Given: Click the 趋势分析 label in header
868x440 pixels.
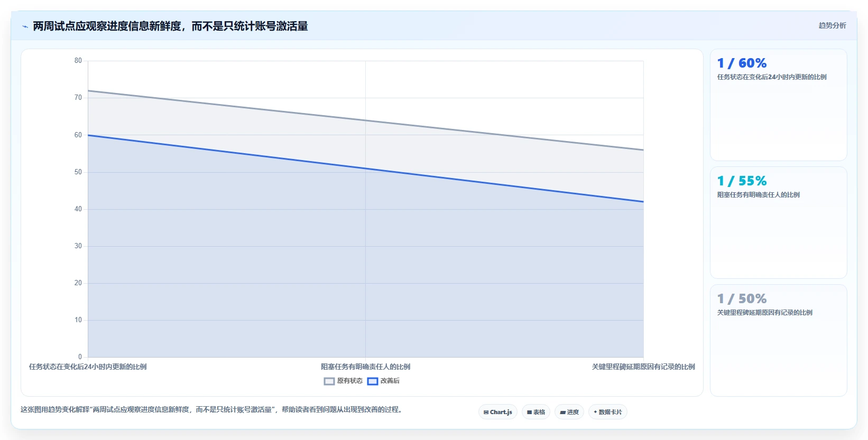Looking at the screenshot, I should pos(832,25).
